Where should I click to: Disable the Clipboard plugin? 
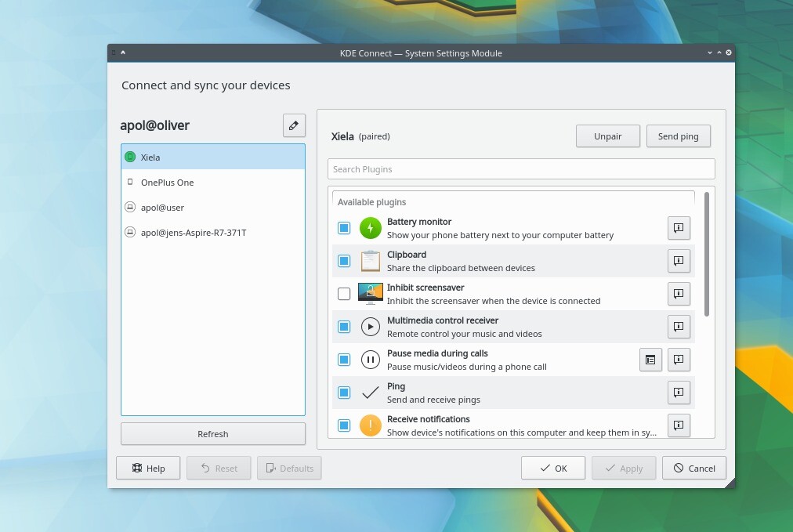tap(343, 260)
